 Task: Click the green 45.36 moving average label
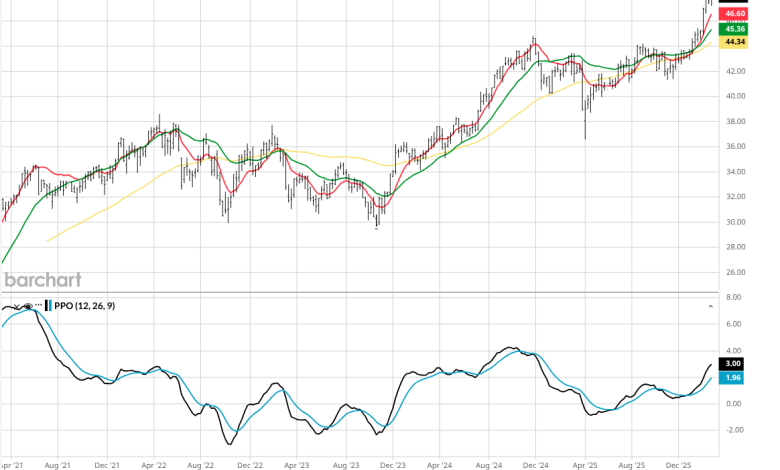coord(735,29)
